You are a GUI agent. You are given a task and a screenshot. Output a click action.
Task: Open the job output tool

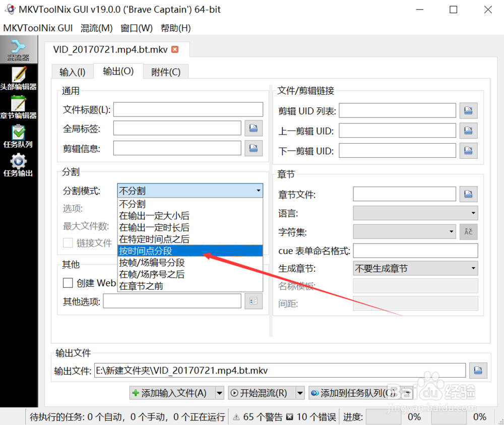18,165
